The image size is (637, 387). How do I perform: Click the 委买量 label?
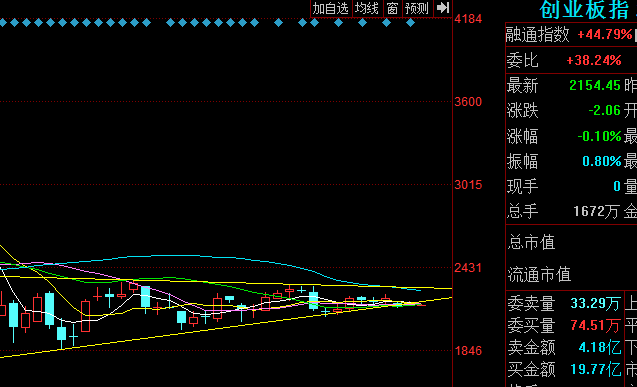531,326
